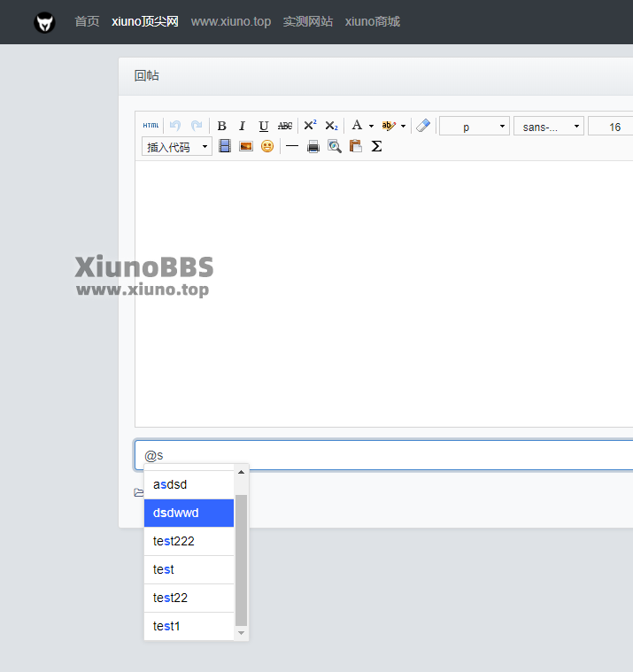Toggle bold formatting
Image resolution: width=633 pixels, height=672 pixels.
(221, 126)
